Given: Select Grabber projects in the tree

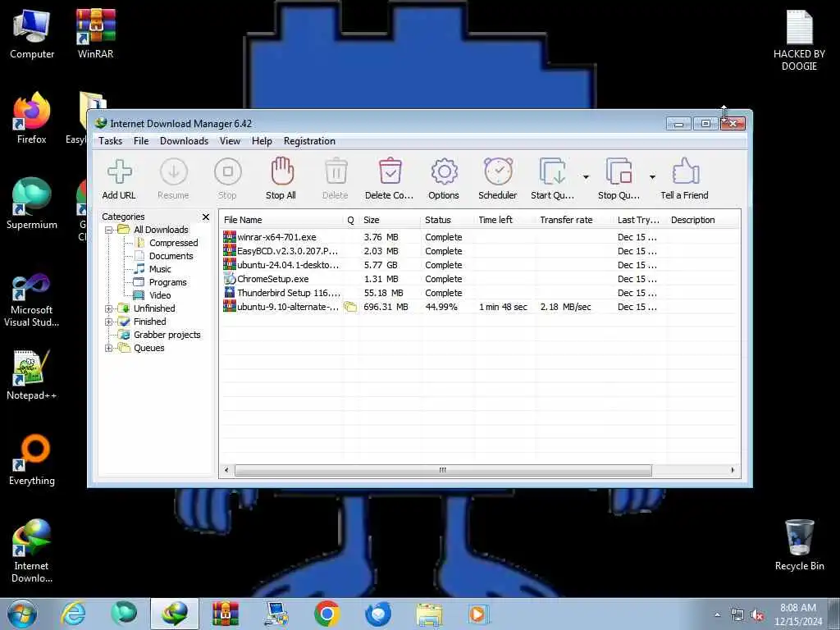Looking at the screenshot, I should coord(167,335).
